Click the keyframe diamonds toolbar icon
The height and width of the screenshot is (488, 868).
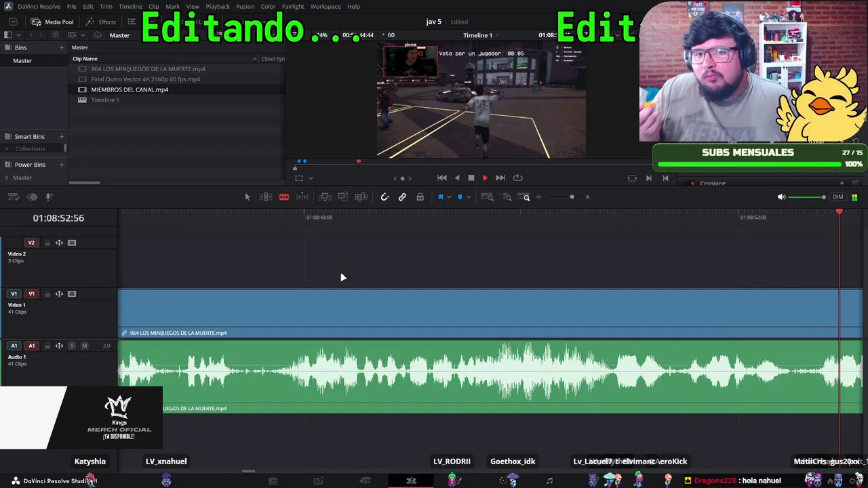[x=32, y=197]
